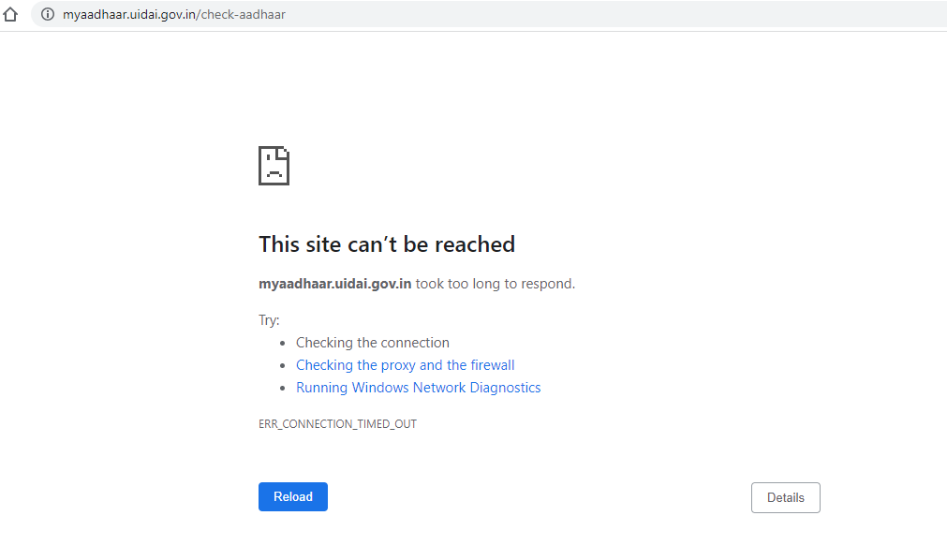Click the Try: label
The width and height of the screenshot is (947, 560).
[x=269, y=320]
